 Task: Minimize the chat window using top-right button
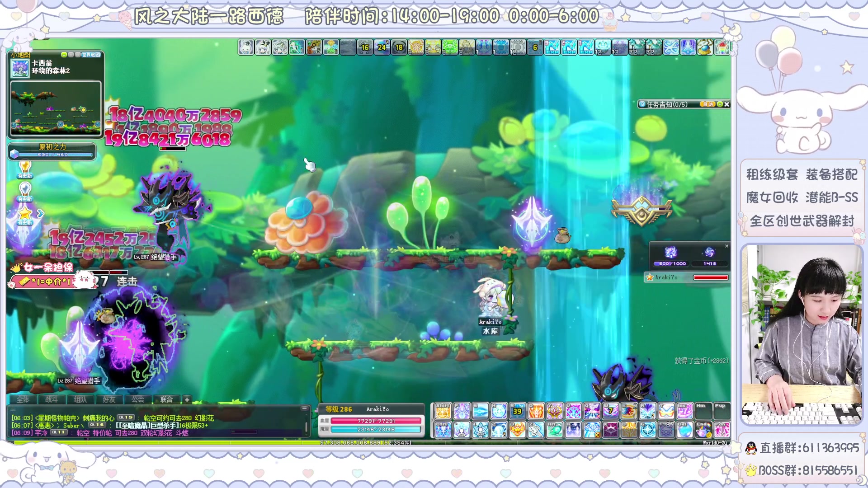[304, 408]
